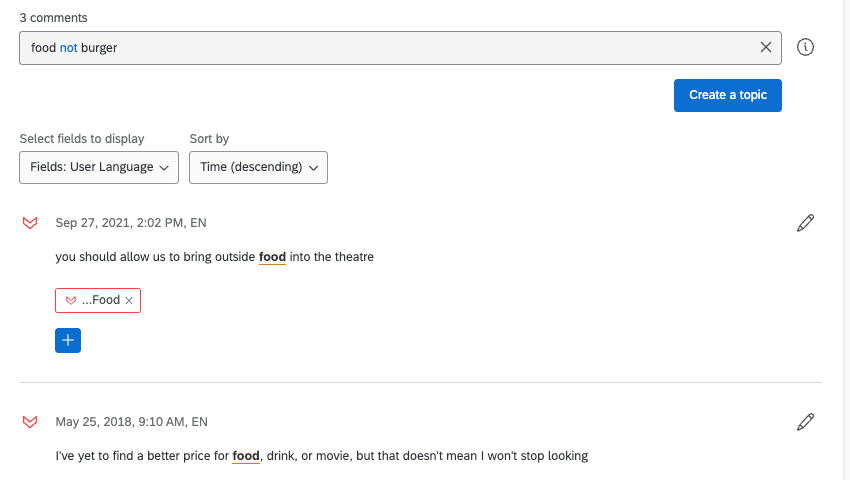
Task: Clear the search query with the X
Action: 766,47
